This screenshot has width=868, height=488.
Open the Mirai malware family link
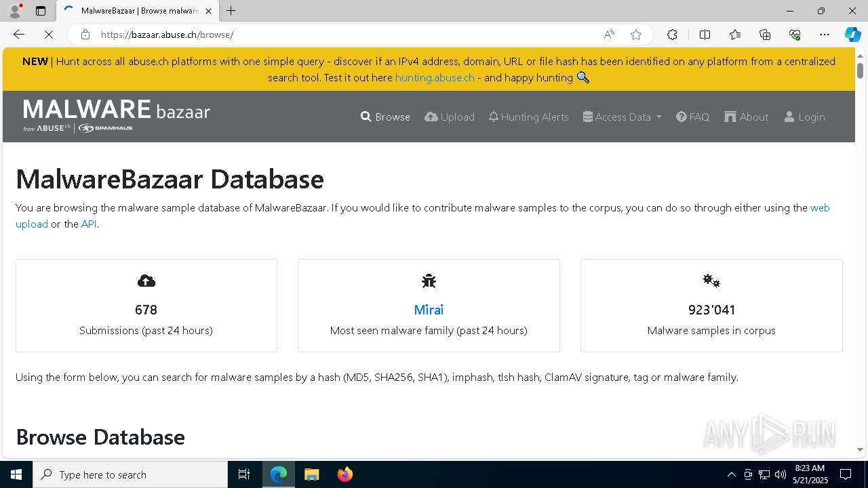pyautogui.click(x=429, y=310)
